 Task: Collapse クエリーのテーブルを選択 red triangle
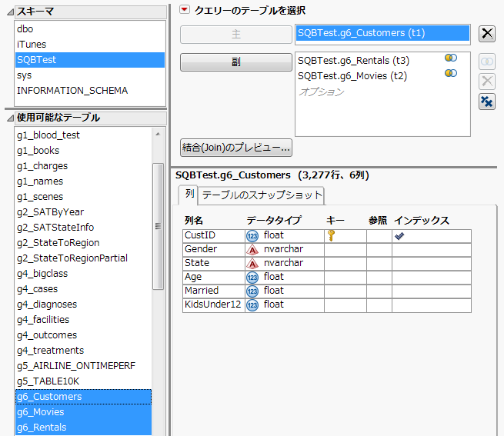click(185, 10)
